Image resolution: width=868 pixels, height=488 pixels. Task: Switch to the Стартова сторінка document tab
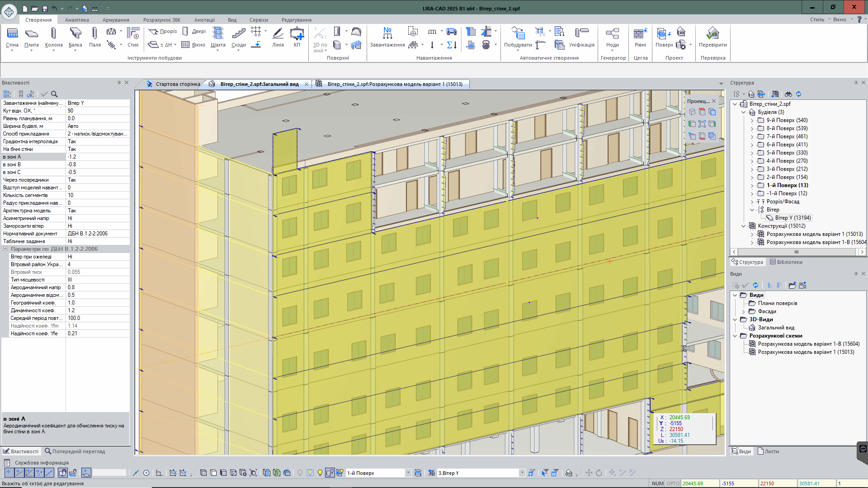tap(177, 84)
